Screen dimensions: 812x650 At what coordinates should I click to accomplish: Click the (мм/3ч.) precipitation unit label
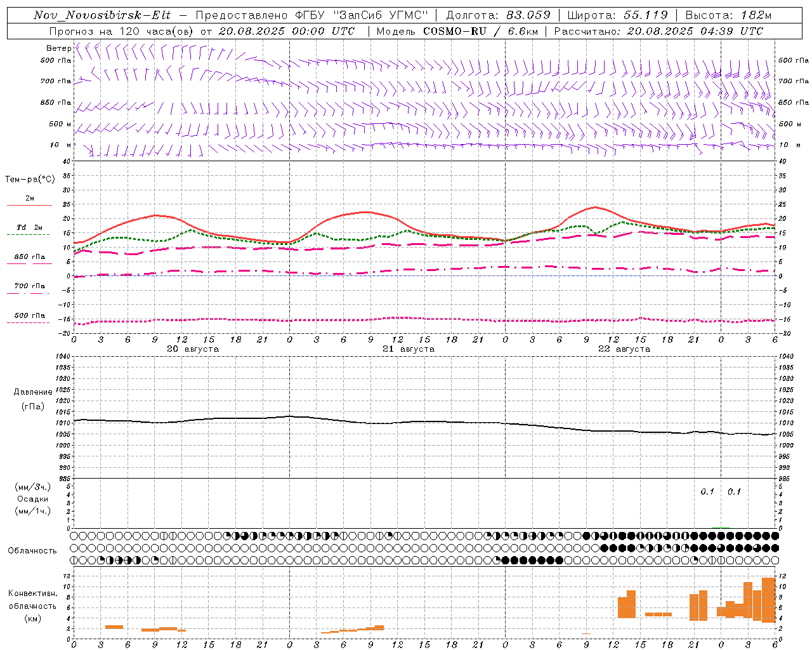point(33,487)
